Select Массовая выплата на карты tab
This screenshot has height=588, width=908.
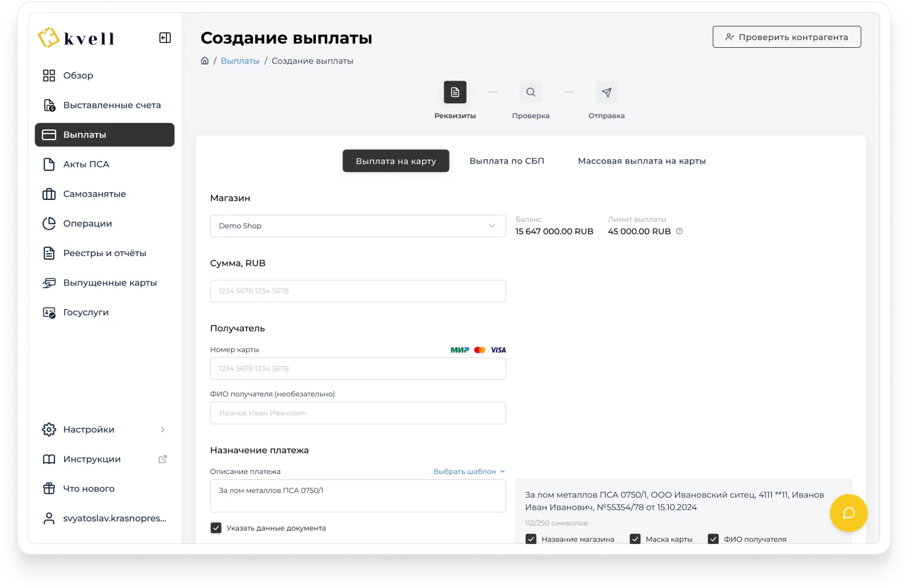click(x=642, y=161)
